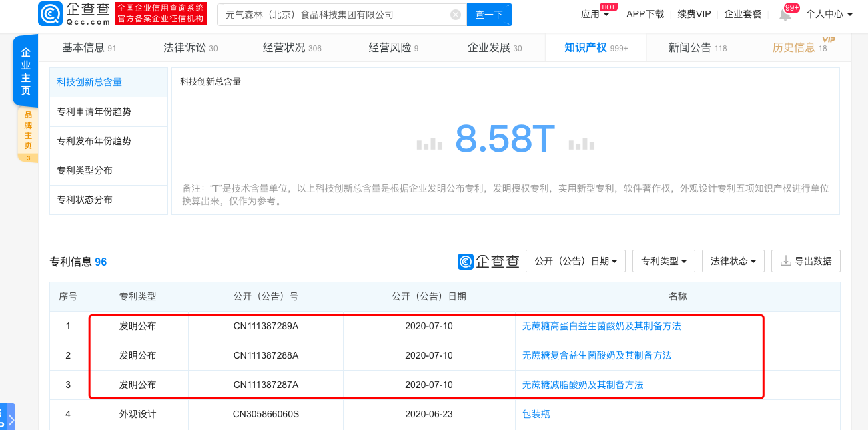Select 专利类型分布 in the left menu
The image size is (868, 430).
pyautogui.click(x=109, y=170)
